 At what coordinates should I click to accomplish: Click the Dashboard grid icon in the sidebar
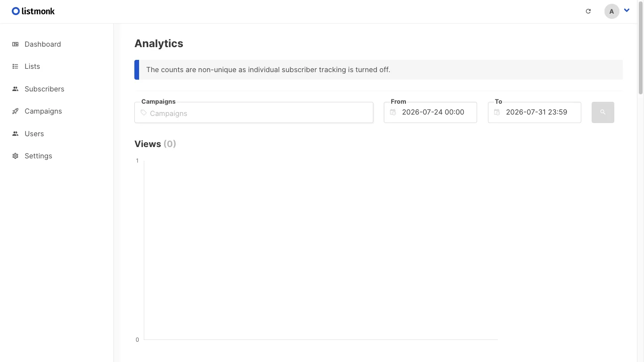coord(15,44)
